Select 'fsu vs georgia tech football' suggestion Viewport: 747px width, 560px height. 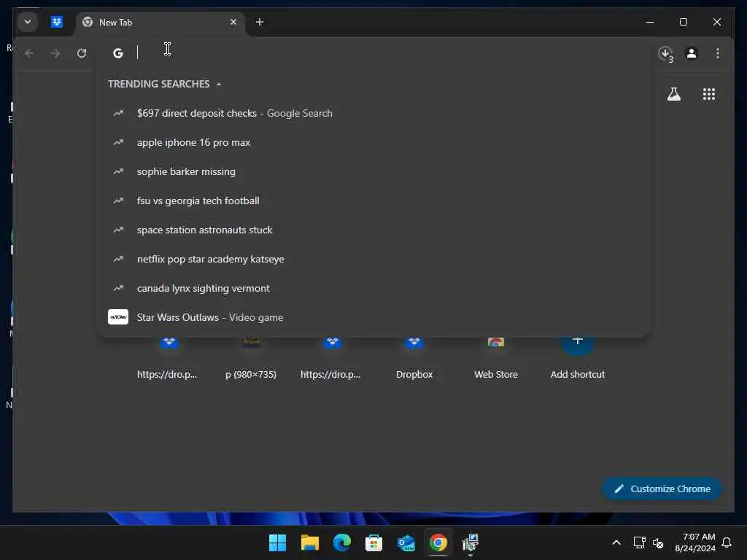click(373, 201)
